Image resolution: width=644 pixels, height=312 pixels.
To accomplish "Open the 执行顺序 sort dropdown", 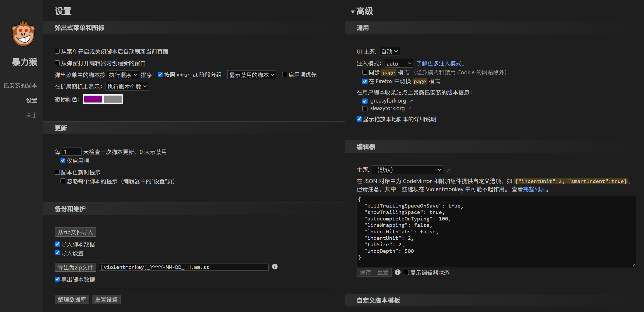I will 123,75.
